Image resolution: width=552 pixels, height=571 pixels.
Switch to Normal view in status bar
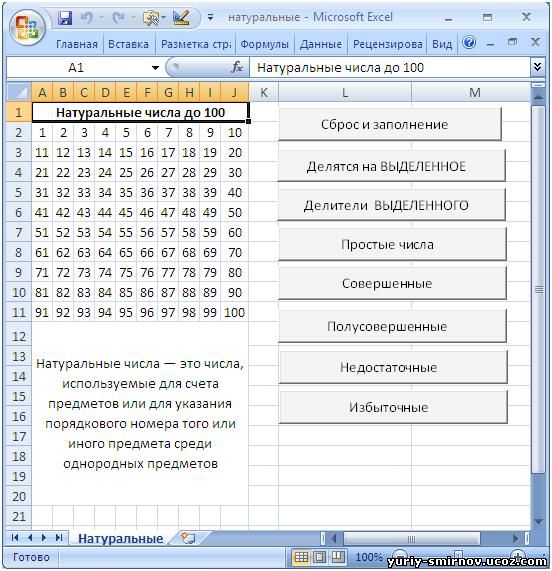(301, 557)
